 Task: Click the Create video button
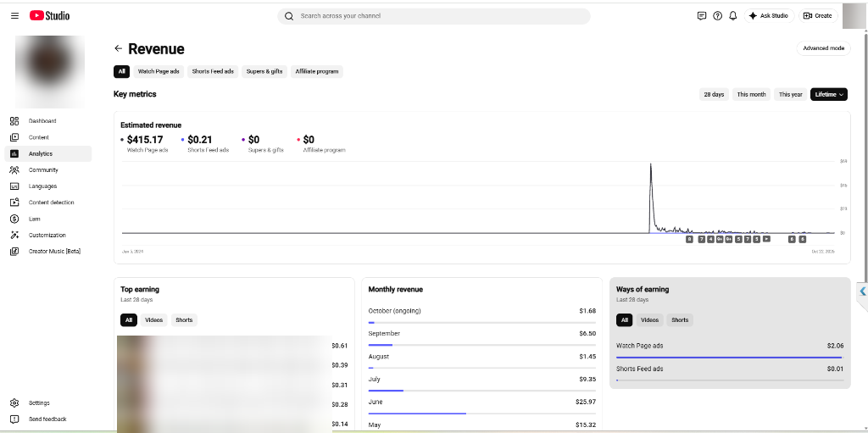coord(818,16)
